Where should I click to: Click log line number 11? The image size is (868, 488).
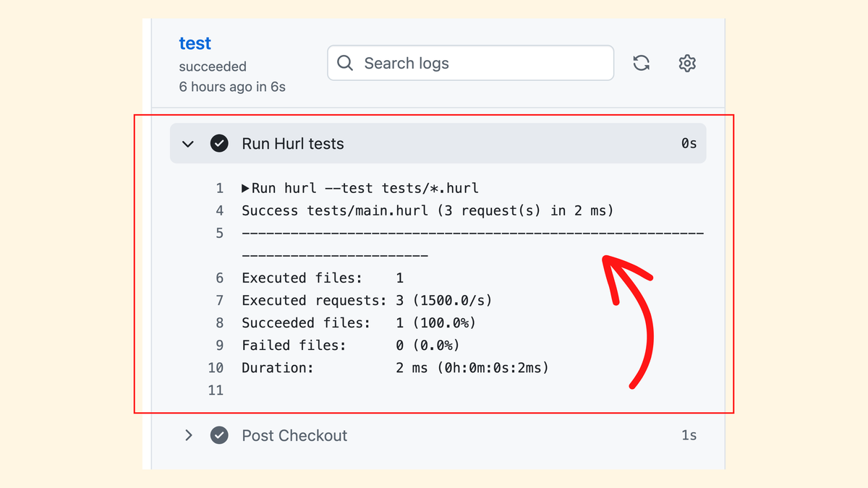(x=216, y=390)
